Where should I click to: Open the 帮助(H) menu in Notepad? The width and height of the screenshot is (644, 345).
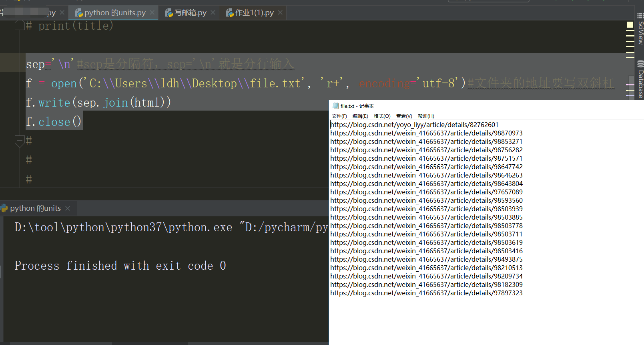coord(426,116)
